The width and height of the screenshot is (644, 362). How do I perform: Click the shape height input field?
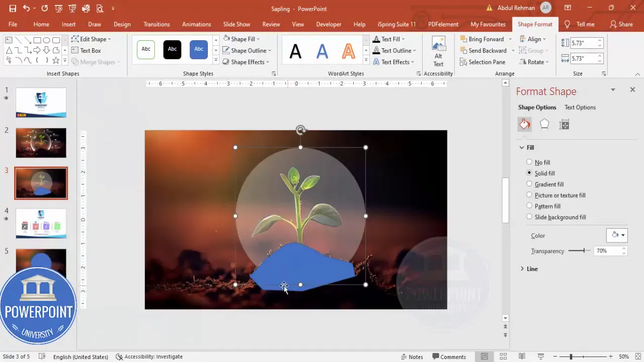tap(583, 43)
